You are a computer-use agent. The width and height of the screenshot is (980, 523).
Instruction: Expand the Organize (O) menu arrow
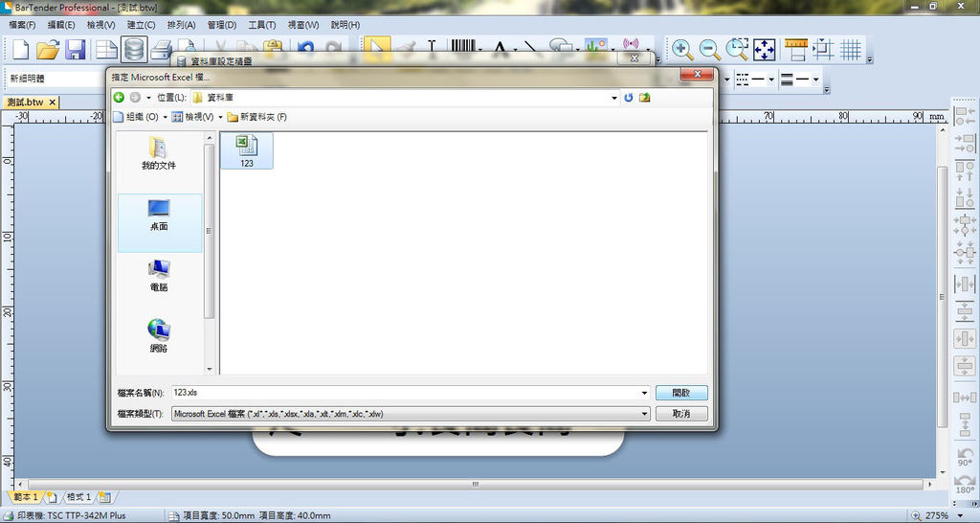tap(165, 118)
